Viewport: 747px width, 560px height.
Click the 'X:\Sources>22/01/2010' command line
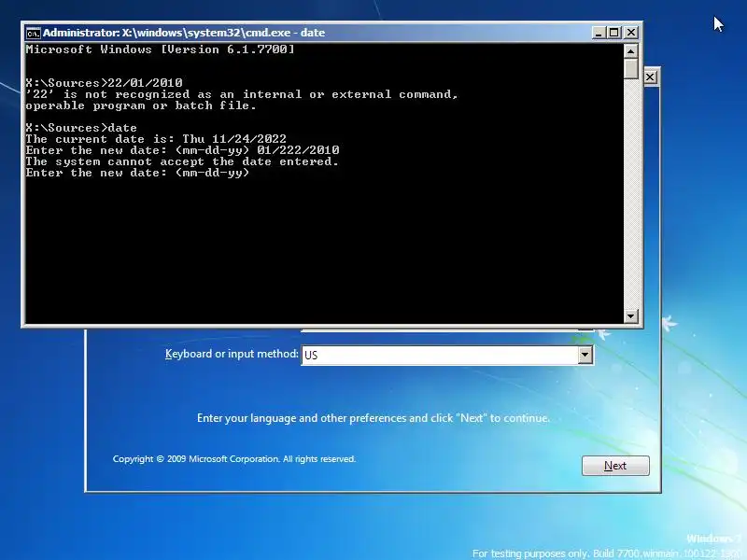(x=104, y=83)
